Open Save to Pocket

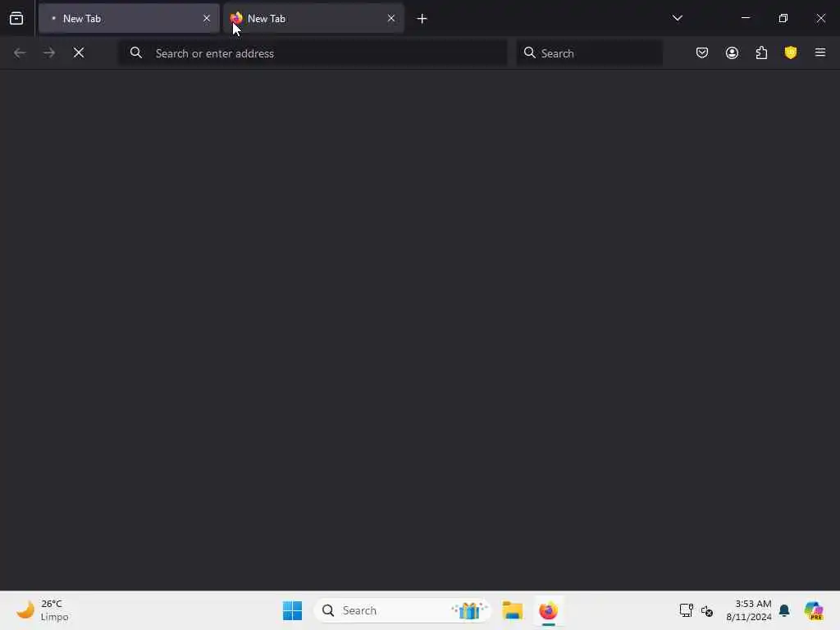pos(702,52)
